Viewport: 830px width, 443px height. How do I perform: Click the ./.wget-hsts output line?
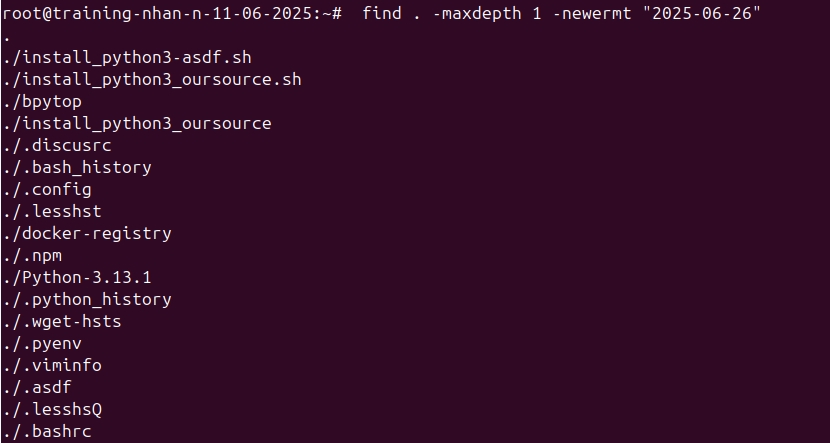click(x=62, y=321)
